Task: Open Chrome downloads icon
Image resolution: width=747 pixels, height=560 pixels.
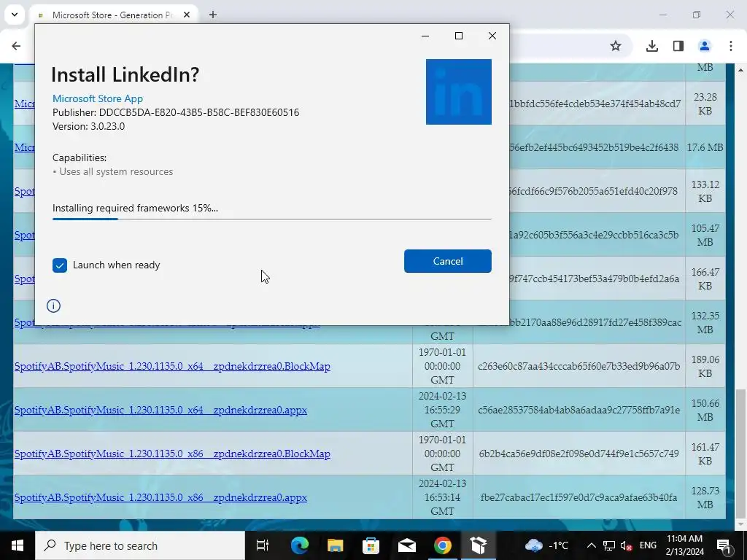Action: (x=651, y=46)
